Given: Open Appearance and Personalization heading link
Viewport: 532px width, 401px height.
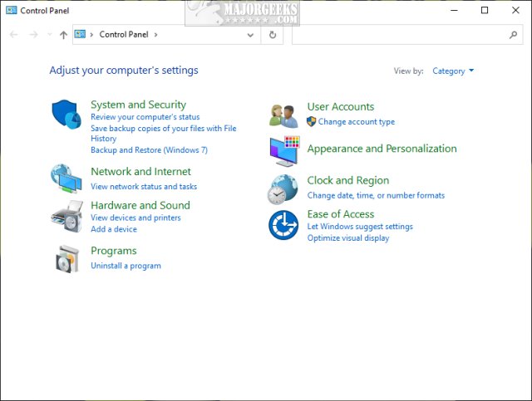Looking at the screenshot, I should pyautogui.click(x=382, y=149).
